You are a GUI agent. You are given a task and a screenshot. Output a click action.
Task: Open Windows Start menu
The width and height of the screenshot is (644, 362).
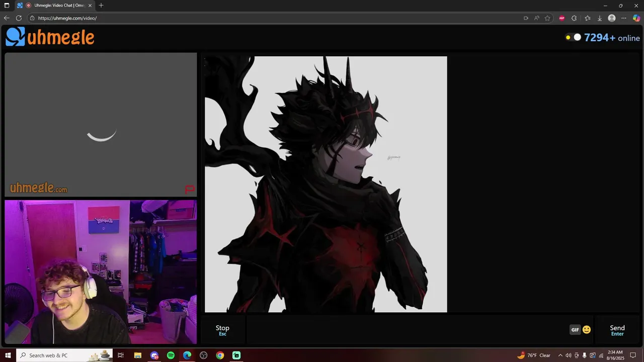tap(8, 355)
